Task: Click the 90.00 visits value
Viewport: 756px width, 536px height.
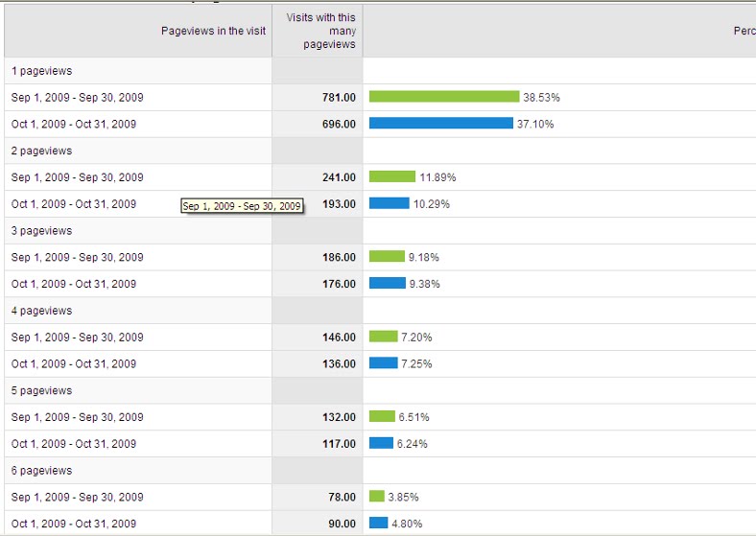Action: (342, 524)
